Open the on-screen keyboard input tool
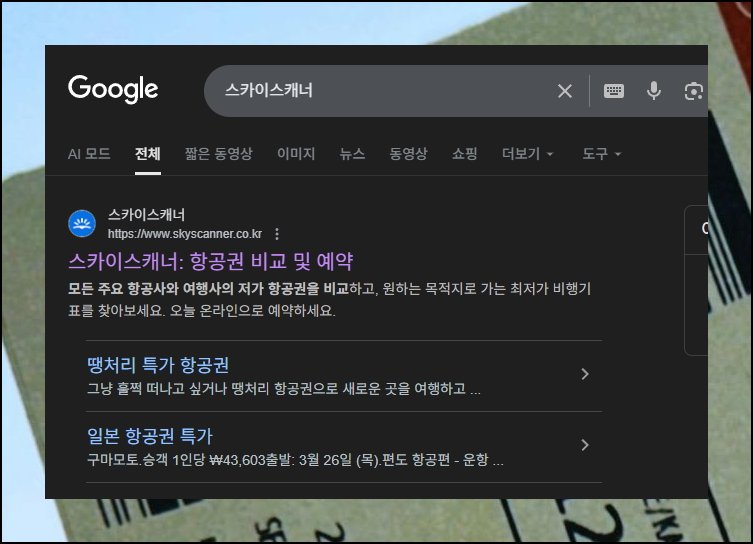This screenshot has height=544, width=753. pos(614,90)
